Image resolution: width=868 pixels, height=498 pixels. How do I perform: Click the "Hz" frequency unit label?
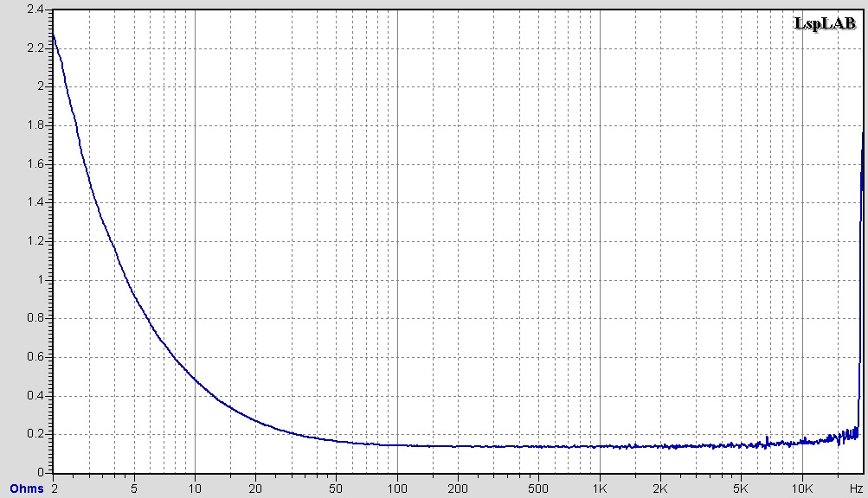click(x=856, y=488)
